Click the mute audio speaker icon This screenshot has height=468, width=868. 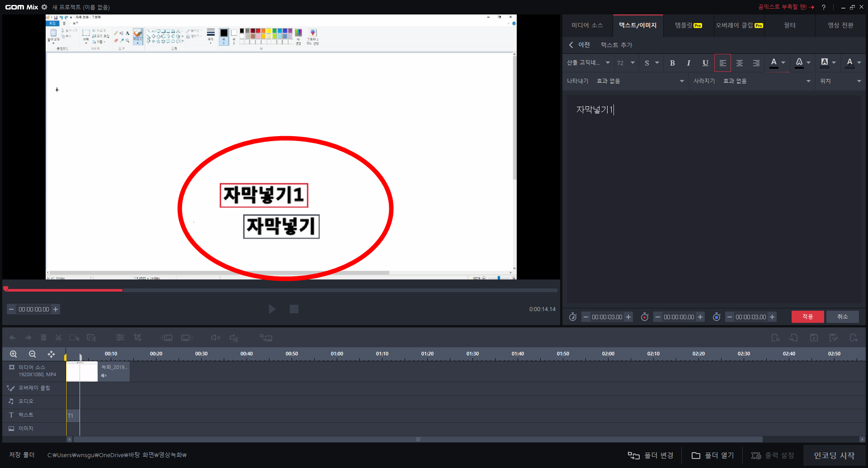(x=216, y=338)
